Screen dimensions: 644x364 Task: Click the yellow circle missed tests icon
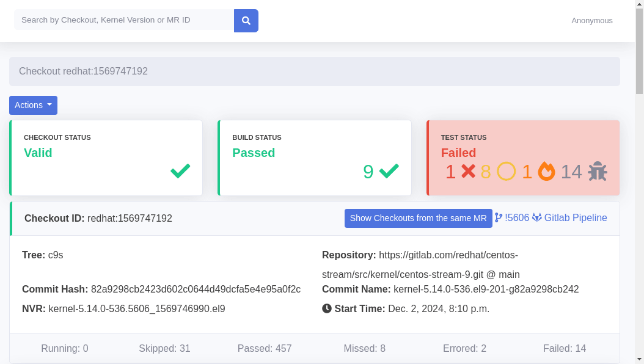[x=507, y=172]
